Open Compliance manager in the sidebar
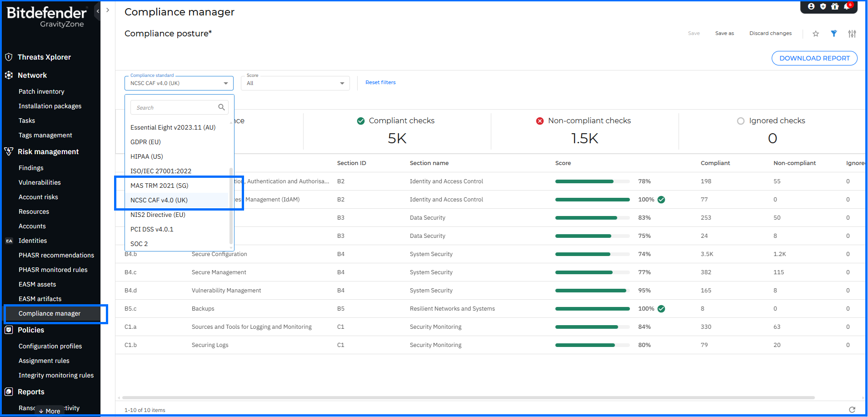868x417 pixels. pos(49,313)
